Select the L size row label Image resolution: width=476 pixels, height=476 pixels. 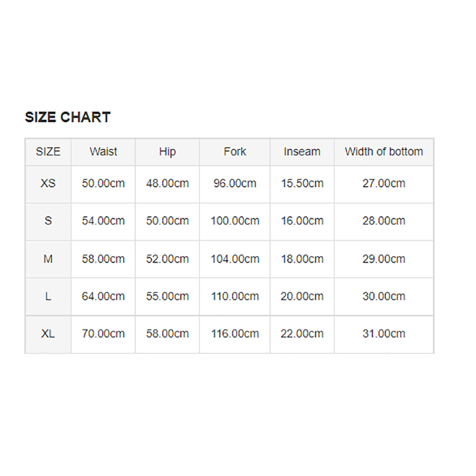[48, 297]
